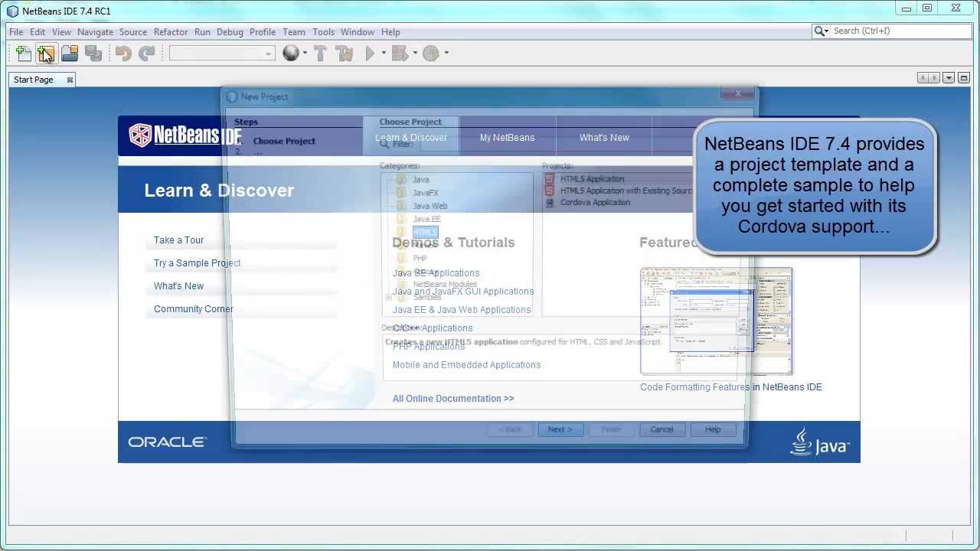Open All Online Documentation link
Image resolution: width=980 pixels, height=551 pixels.
[x=453, y=399]
